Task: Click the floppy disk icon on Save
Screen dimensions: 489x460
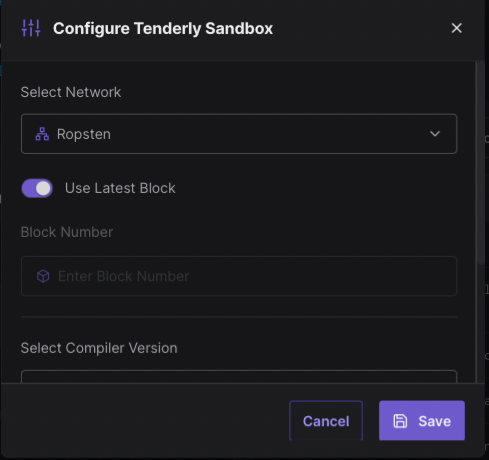Action: [x=400, y=421]
